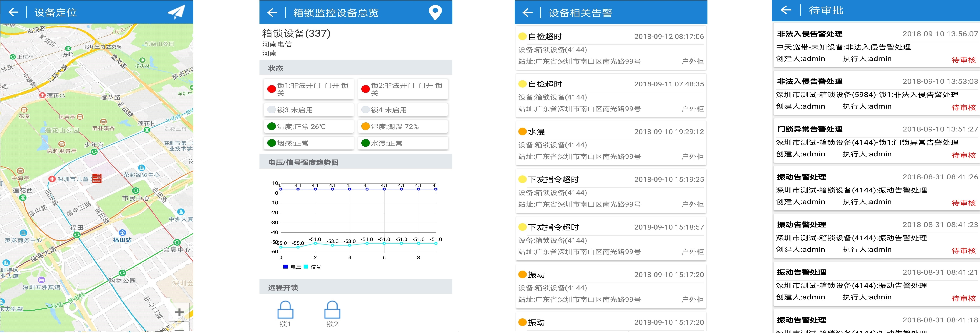
Task: Tap the 莲花西 metro station icon
Action: (x=23, y=198)
